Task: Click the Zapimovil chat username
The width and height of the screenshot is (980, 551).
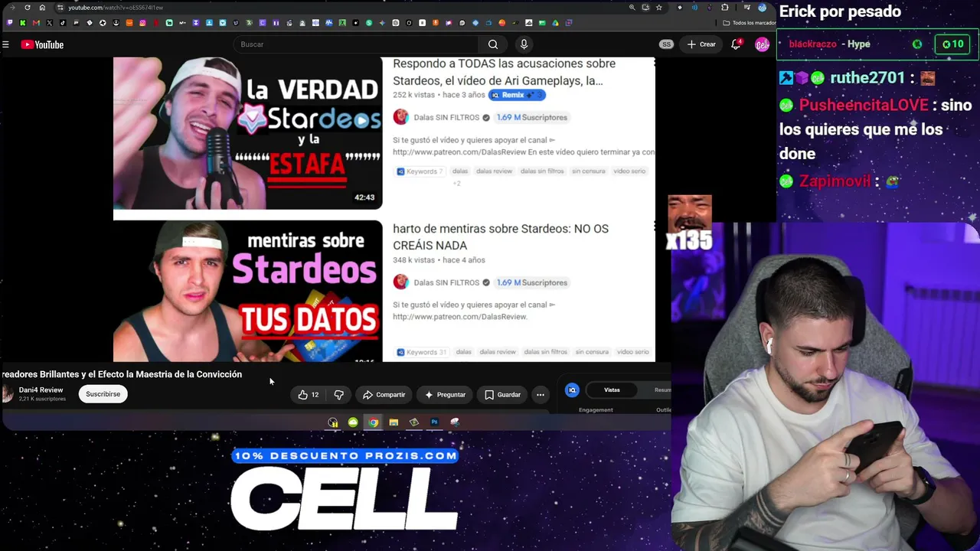Action: tap(835, 181)
